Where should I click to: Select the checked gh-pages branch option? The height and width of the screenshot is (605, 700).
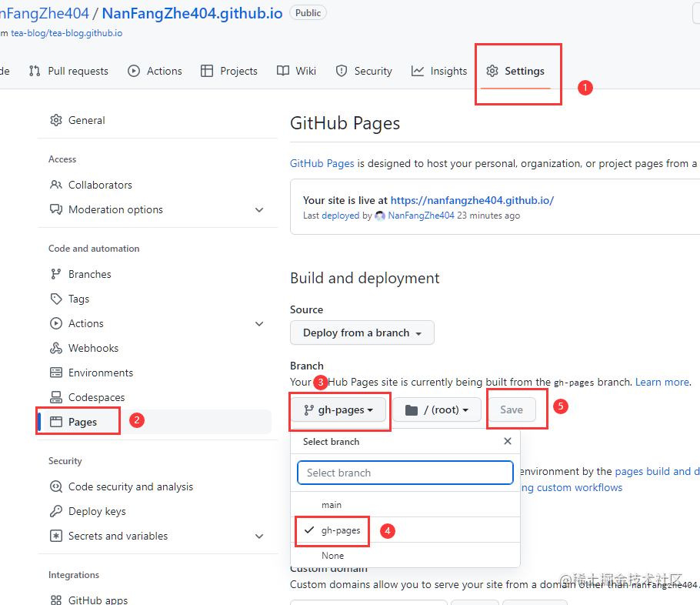click(x=405, y=530)
